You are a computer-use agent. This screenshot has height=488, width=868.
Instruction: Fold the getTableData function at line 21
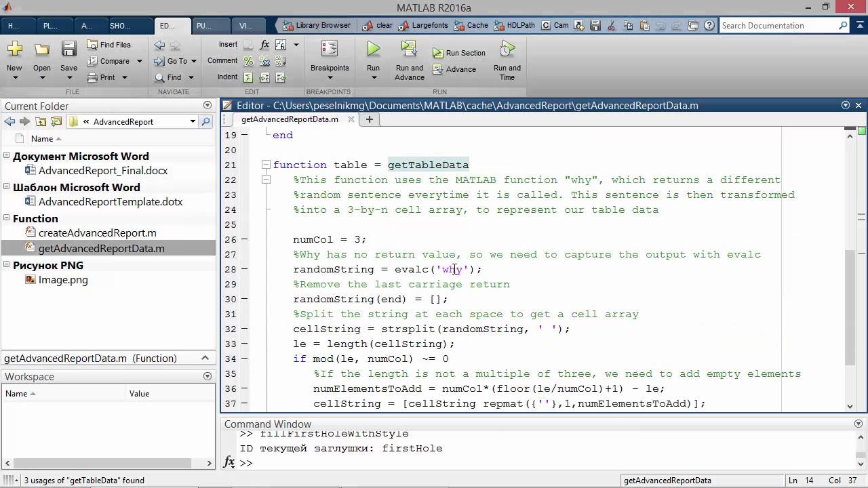tap(266, 165)
